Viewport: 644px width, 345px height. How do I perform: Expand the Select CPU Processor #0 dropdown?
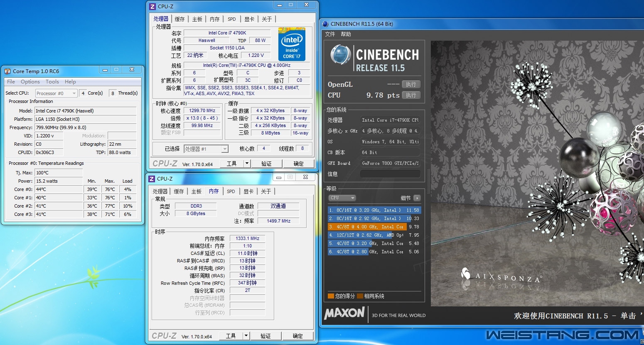pyautogui.click(x=57, y=93)
